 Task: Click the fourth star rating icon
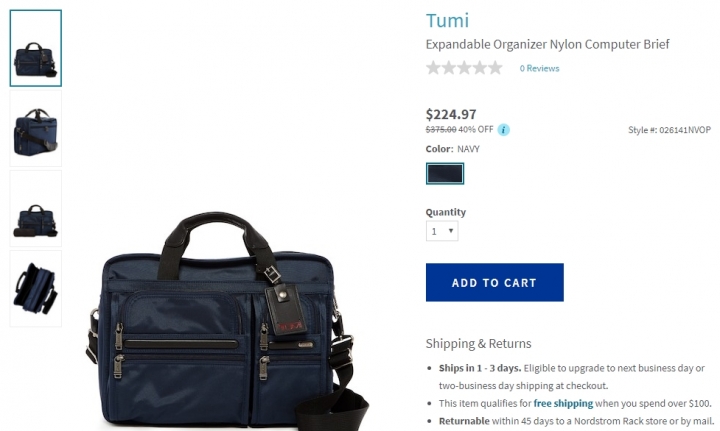(x=480, y=68)
